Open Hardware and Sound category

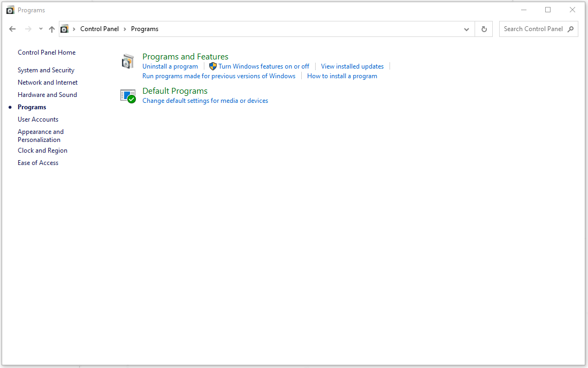pos(47,95)
